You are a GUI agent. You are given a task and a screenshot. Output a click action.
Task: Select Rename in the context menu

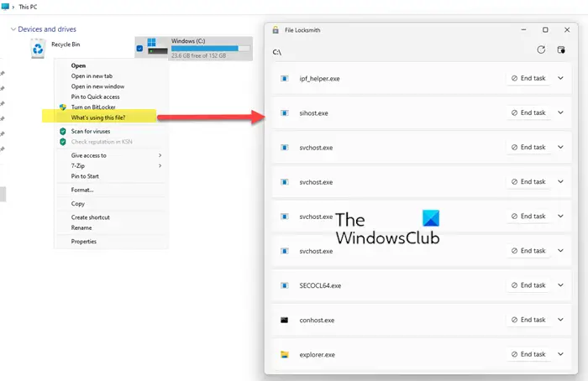click(81, 227)
